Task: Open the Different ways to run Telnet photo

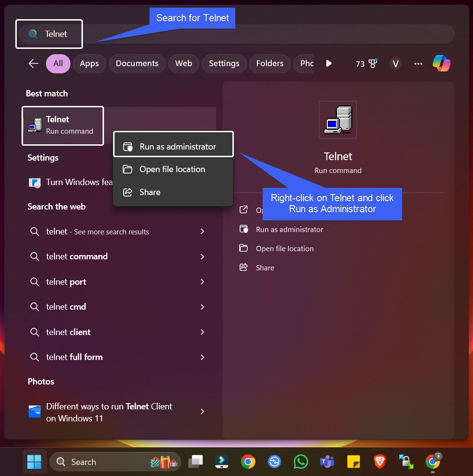Action: 109,412
